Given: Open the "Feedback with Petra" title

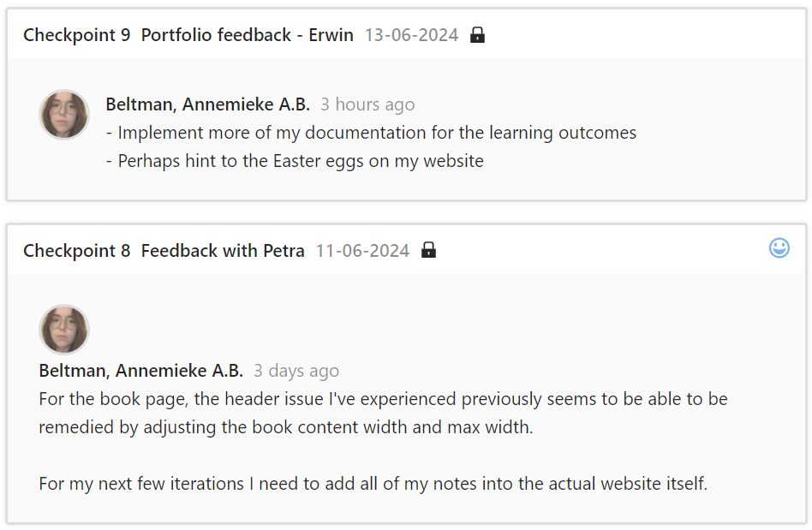Looking at the screenshot, I should pos(223,251).
